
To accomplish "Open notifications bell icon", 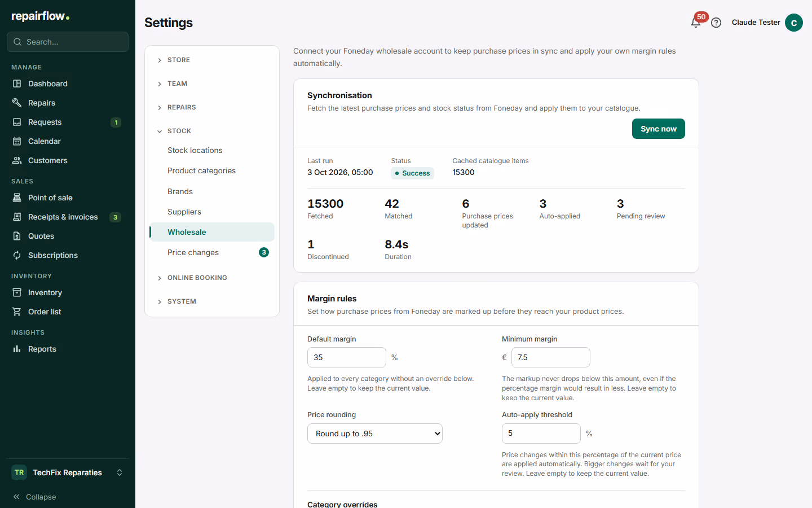I will point(696,23).
